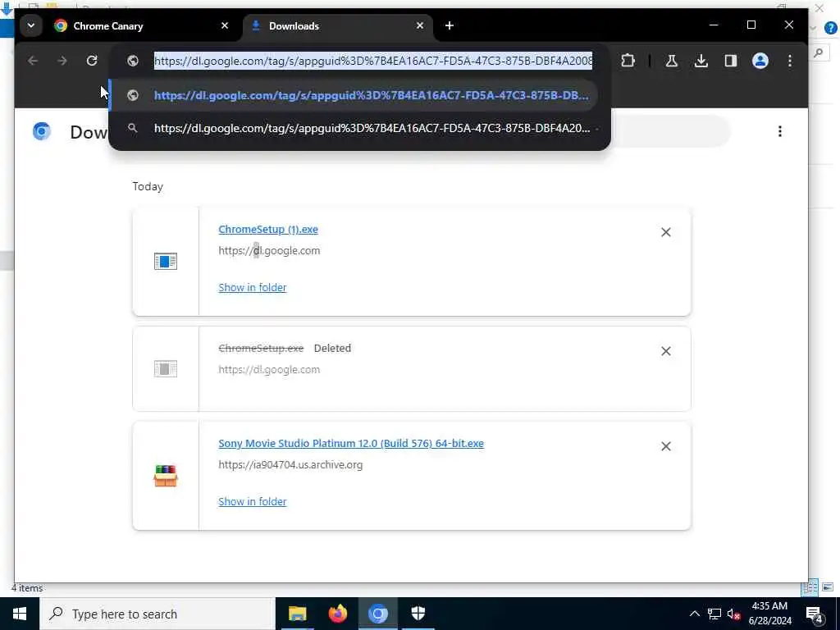Click the Explorer window search magnifier
This screenshot has width=840, height=630.
pos(819,52)
